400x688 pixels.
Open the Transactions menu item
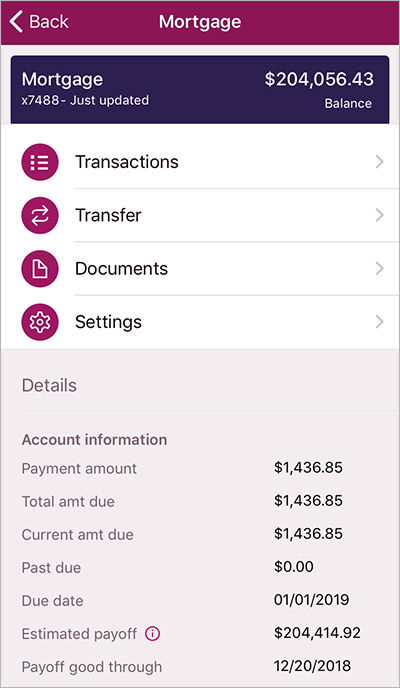(x=200, y=162)
